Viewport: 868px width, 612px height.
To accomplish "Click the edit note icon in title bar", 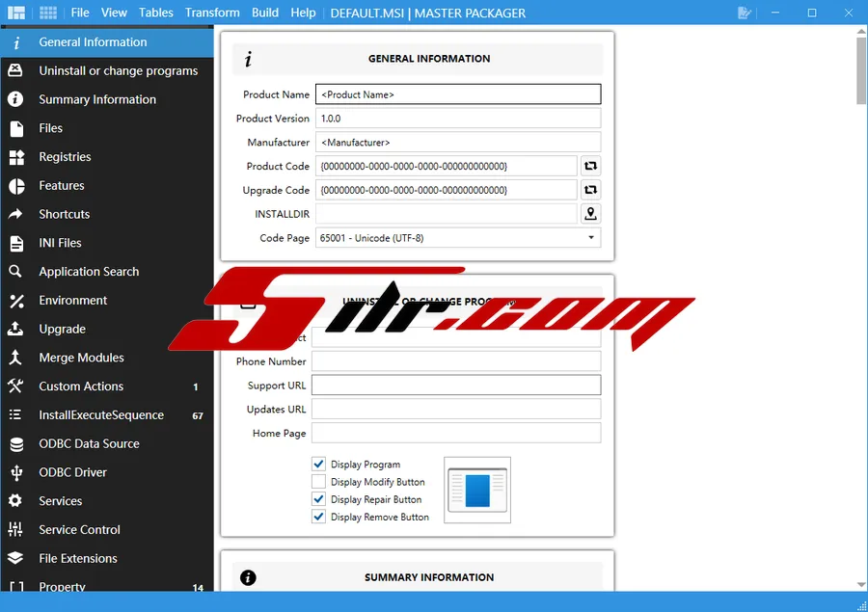I will (745, 13).
